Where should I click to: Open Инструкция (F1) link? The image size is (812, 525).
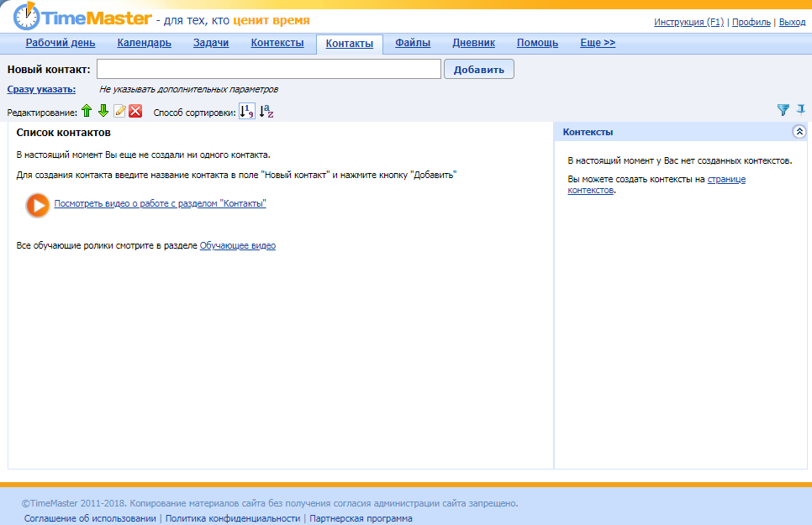(x=688, y=22)
